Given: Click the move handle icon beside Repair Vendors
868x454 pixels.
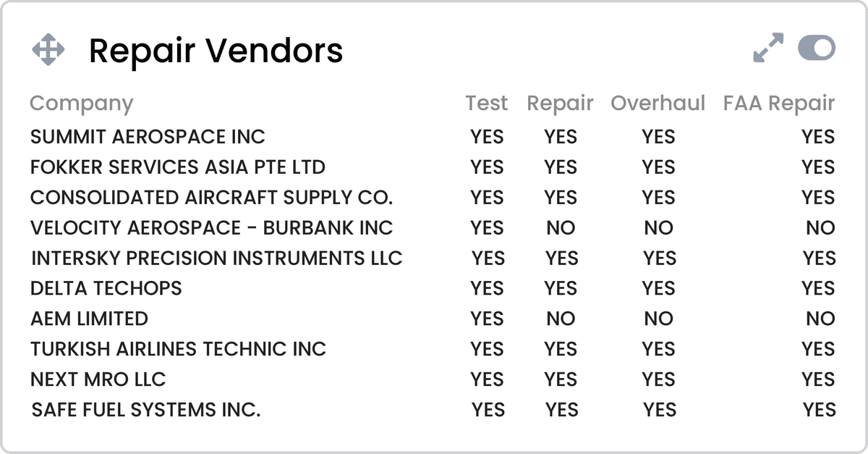Looking at the screenshot, I should tap(48, 50).
